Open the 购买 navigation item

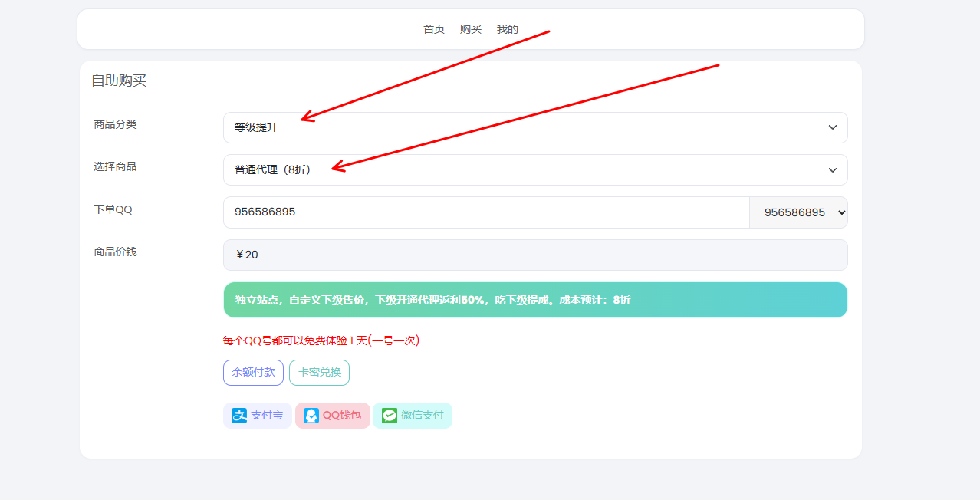point(470,29)
